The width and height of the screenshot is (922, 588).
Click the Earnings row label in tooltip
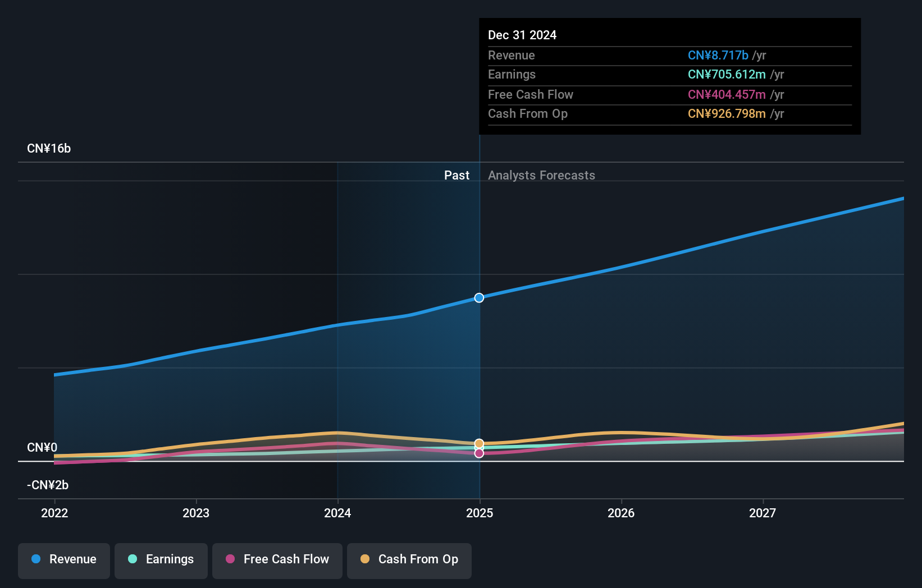(x=512, y=75)
